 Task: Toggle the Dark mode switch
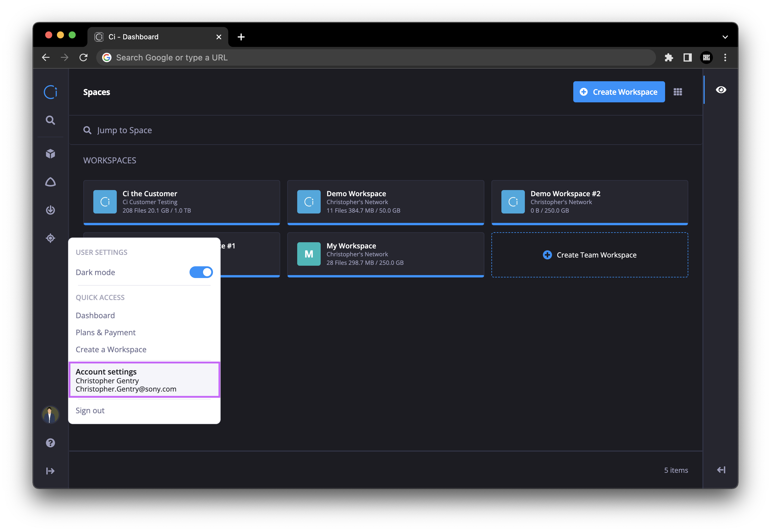201,272
